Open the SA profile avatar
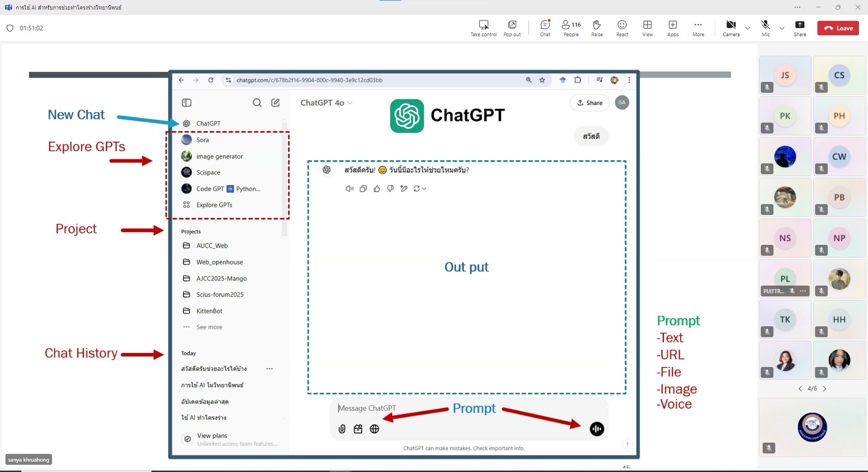 [622, 103]
